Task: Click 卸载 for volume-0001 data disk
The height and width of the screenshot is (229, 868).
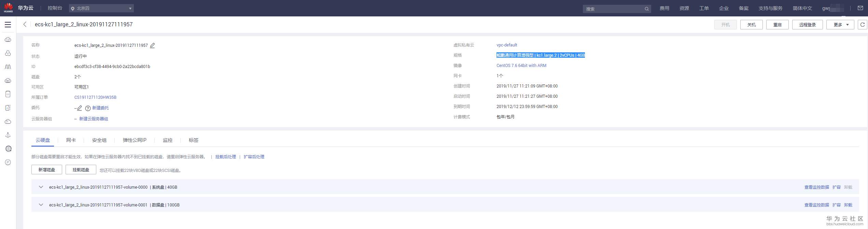Action: point(848,205)
